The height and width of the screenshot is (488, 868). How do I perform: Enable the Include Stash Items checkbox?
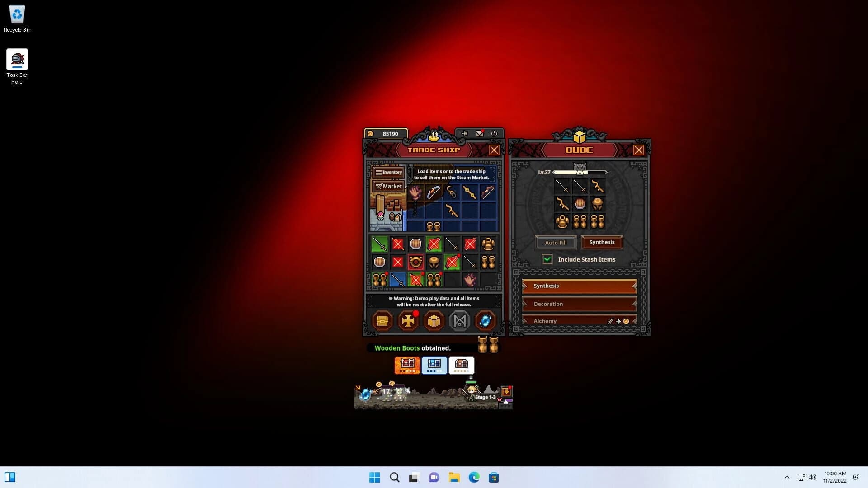click(x=548, y=259)
